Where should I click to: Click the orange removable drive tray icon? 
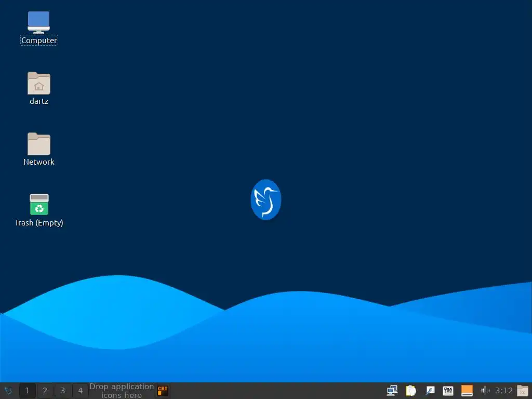467,391
